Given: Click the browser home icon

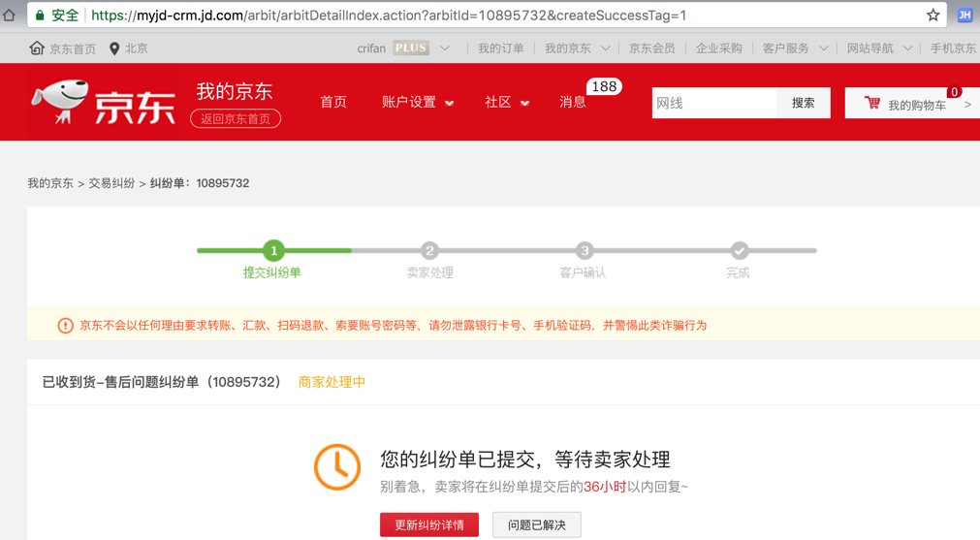Looking at the screenshot, I should [9, 15].
